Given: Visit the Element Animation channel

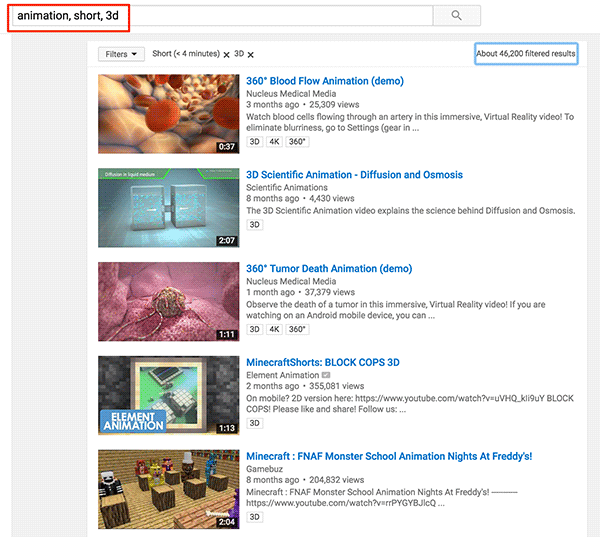Looking at the screenshot, I should point(282,375).
